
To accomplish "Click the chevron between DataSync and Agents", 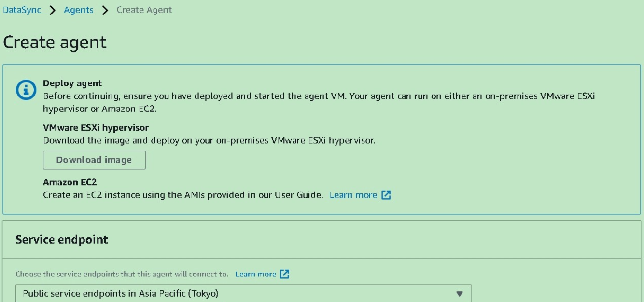I will point(53,11).
